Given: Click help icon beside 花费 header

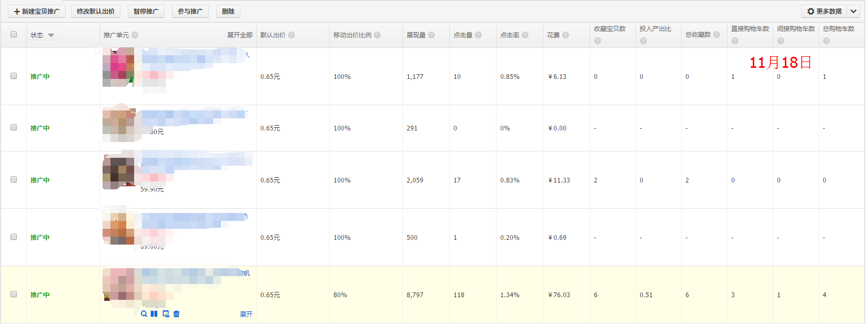Looking at the screenshot, I should (x=566, y=35).
